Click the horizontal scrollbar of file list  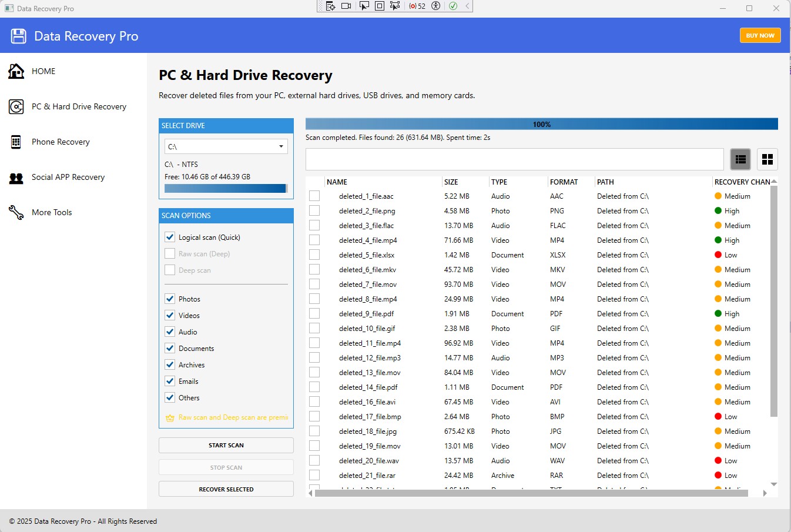531,493
